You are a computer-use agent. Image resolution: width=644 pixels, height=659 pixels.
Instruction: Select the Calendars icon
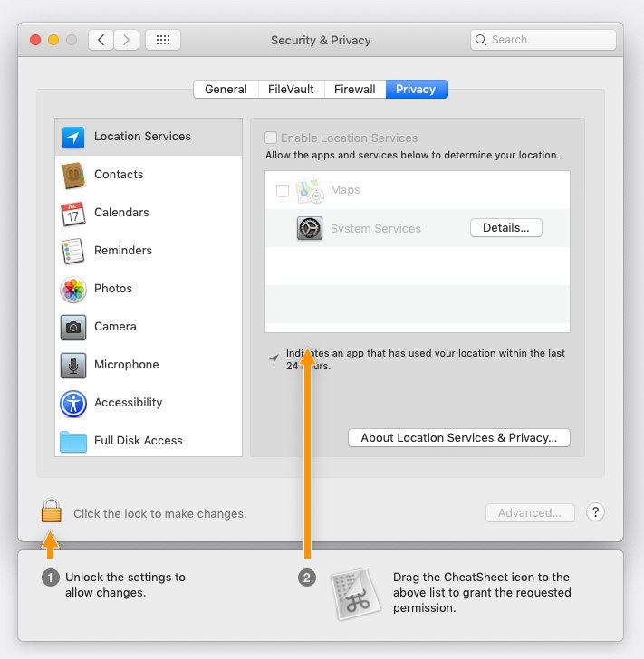[73, 214]
